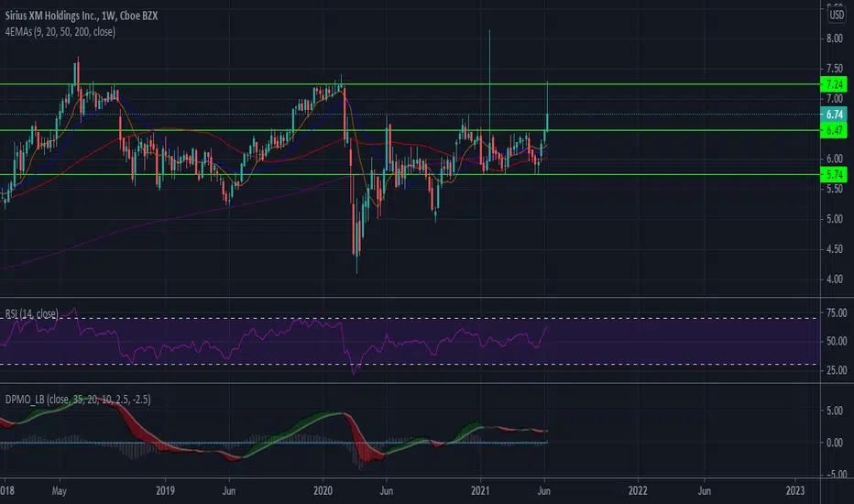This screenshot has height=504, width=854.
Task: Click the 2023 time axis label
Action: 795,491
